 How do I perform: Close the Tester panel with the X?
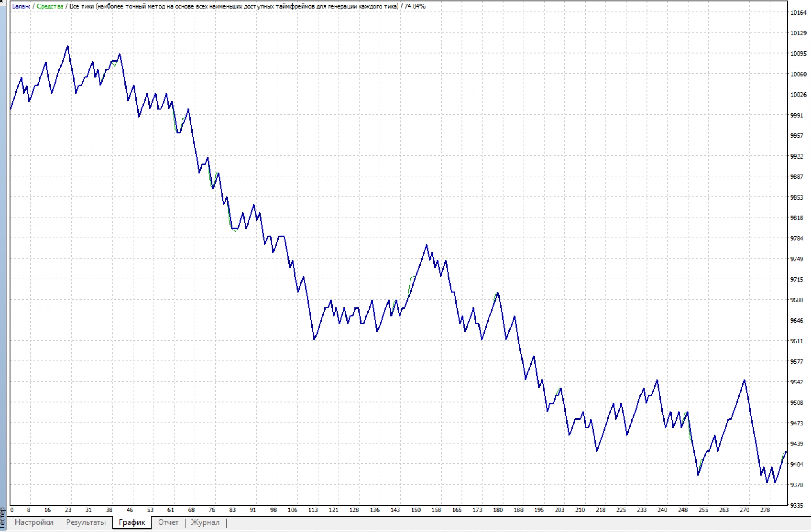tap(2, 2)
